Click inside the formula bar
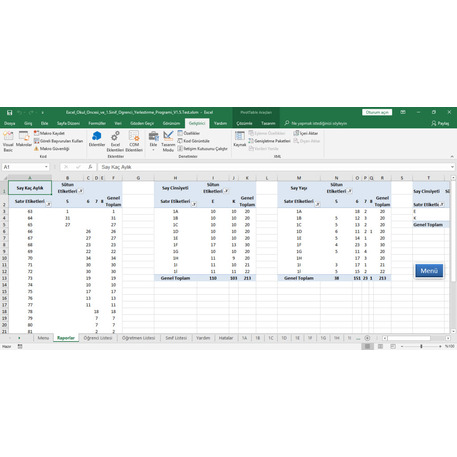The height and width of the screenshot is (457, 457). coord(275,167)
